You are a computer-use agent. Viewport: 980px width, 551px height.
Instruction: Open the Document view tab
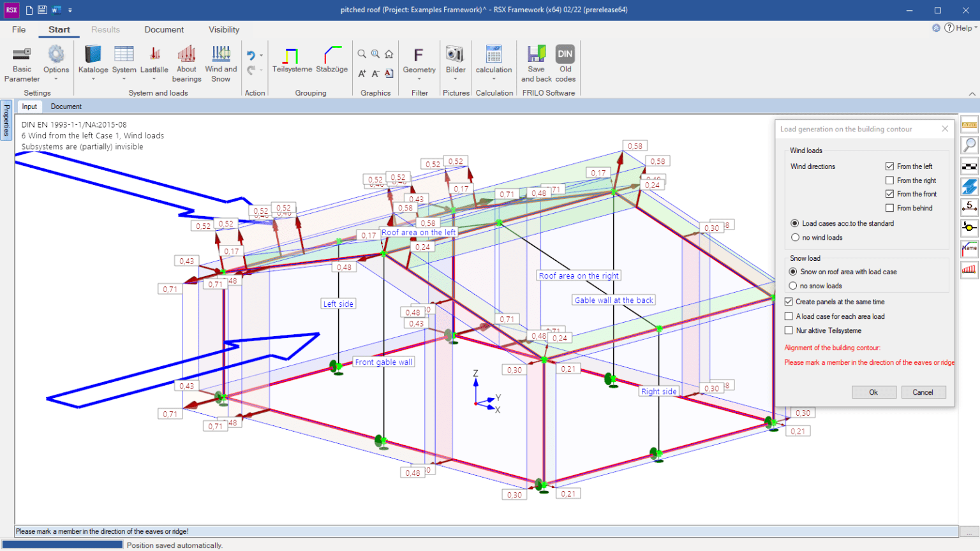[66, 107]
